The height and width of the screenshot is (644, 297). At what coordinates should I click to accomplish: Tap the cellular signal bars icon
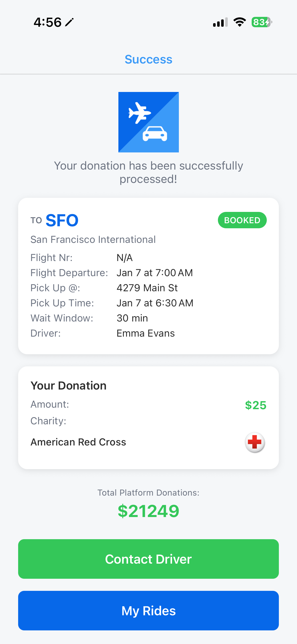click(220, 22)
